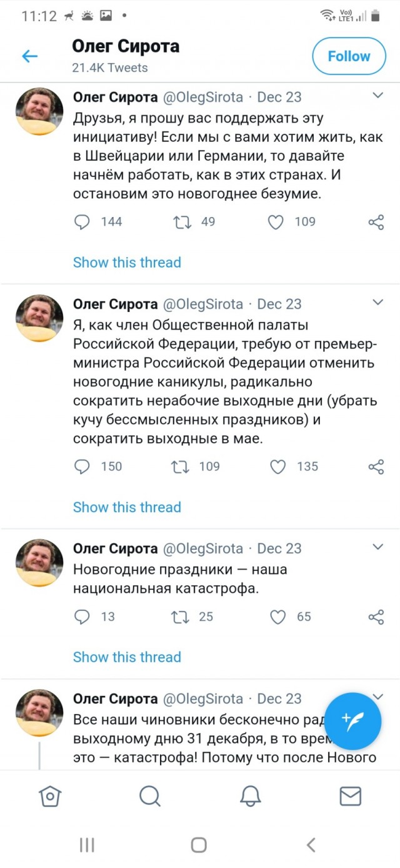Expand options on the first tweet

[x=377, y=94]
